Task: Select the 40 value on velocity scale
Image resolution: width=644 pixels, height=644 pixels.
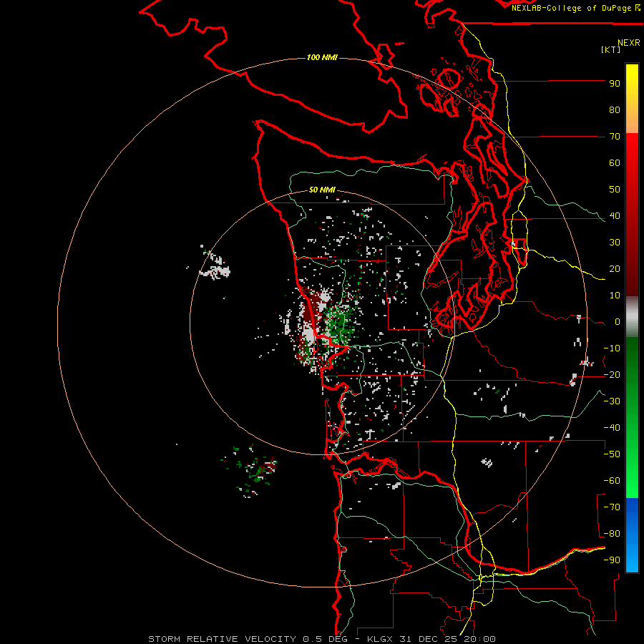Action: pos(615,215)
